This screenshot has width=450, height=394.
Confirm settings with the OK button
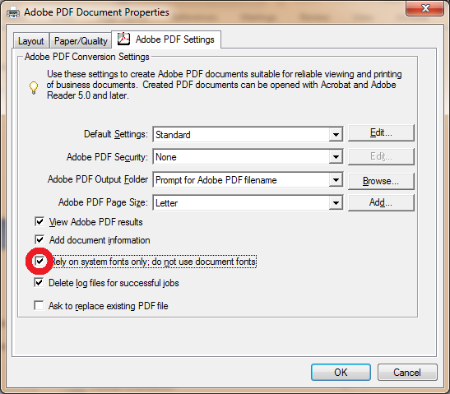pos(341,372)
